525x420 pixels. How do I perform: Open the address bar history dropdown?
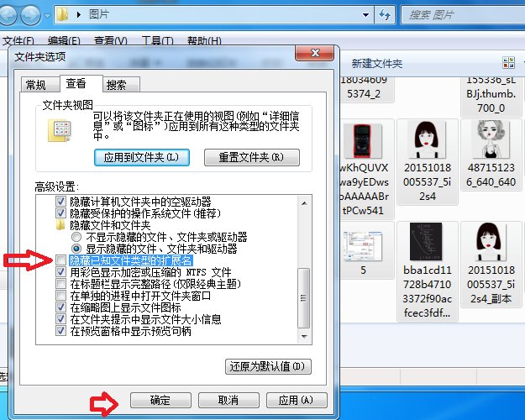[366, 15]
